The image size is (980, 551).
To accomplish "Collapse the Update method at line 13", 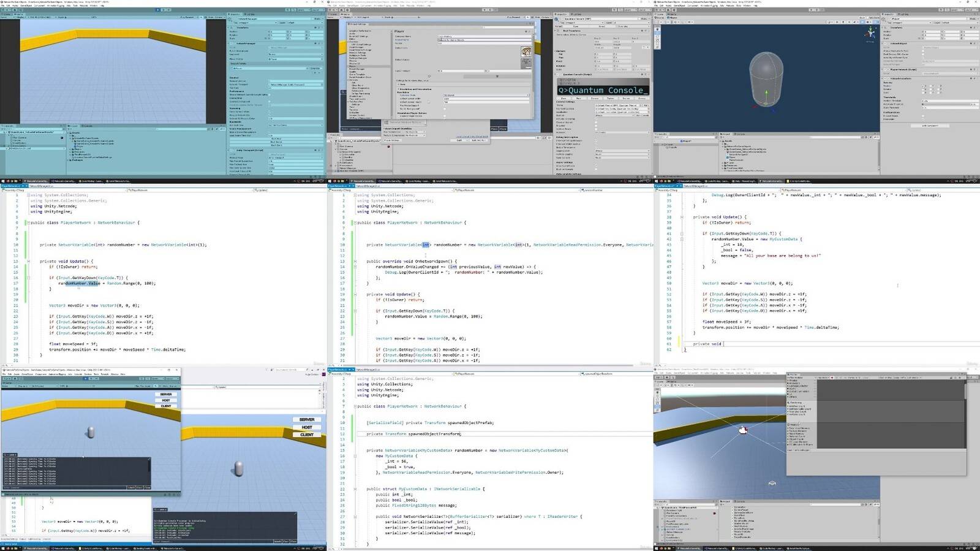I will click(x=28, y=261).
